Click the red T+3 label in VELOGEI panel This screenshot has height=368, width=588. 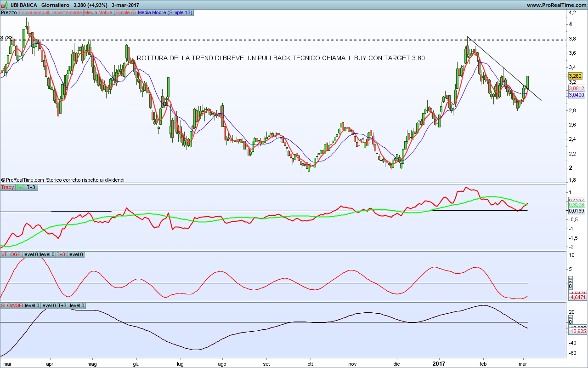(x=62, y=254)
